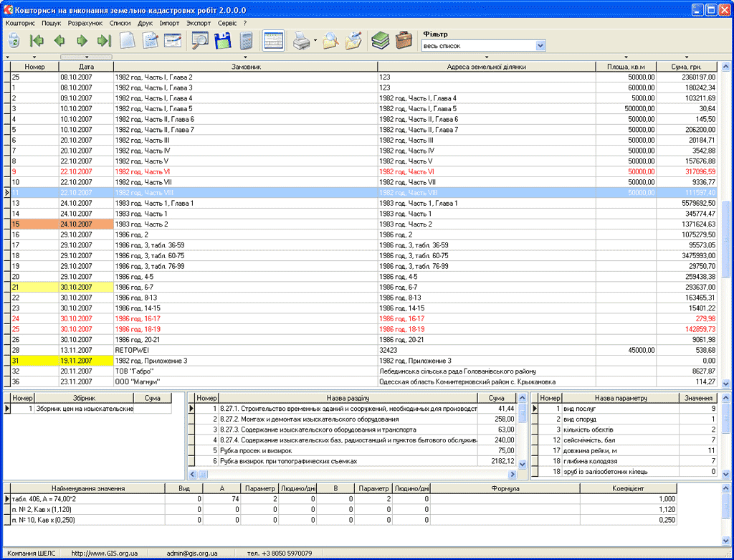The height and width of the screenshot is (560, 734).
Task: Open the calculator icon in toolbar
Action: tap(246, 41)
